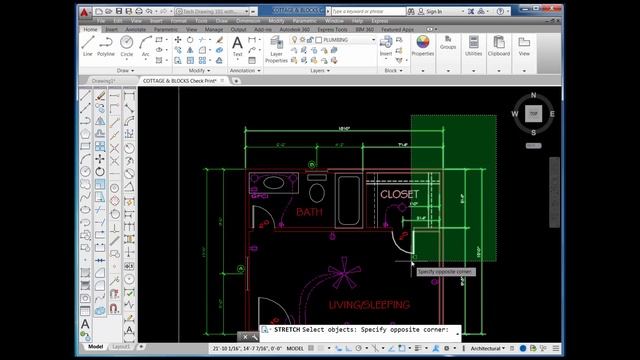Viewport: 640px width, 360px height.
Task: Open the coordinate system dropdown below the ViewCube
Action: [x=533, y=146]
